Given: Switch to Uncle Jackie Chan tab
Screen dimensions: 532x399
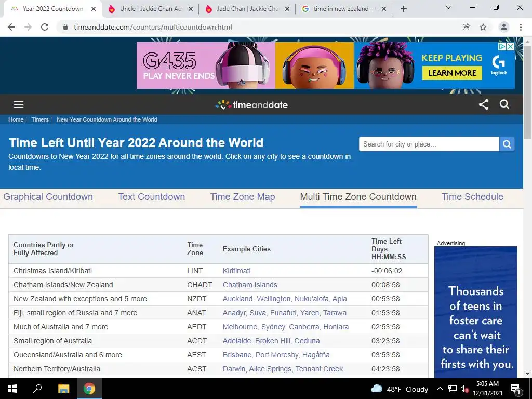Looking at the screenshot, I should click(x=150, y=9).
